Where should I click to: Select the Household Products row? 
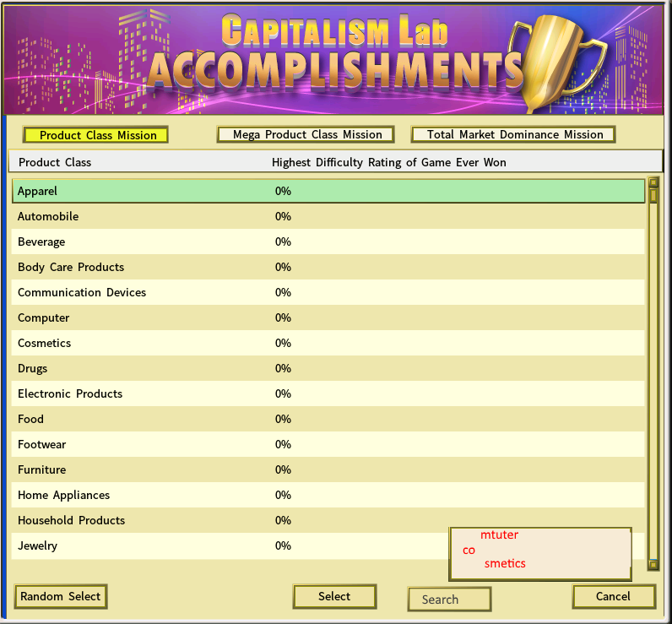tap(328, 520)
